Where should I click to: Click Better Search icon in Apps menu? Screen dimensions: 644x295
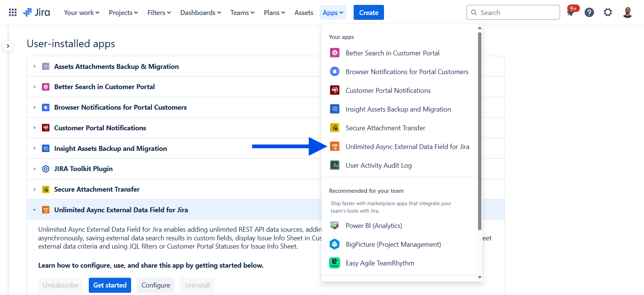[x=335, y=53]
